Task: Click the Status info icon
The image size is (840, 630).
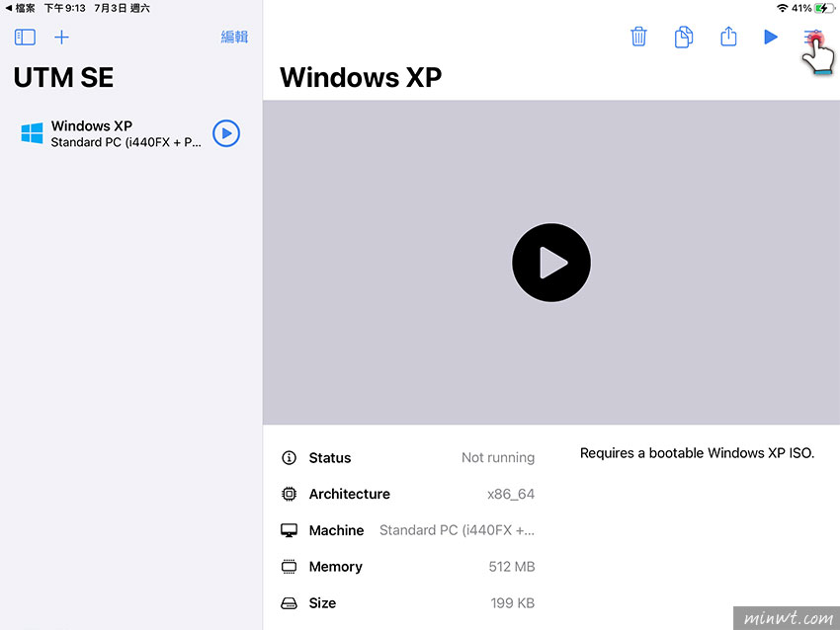Action: pos(289,457)
